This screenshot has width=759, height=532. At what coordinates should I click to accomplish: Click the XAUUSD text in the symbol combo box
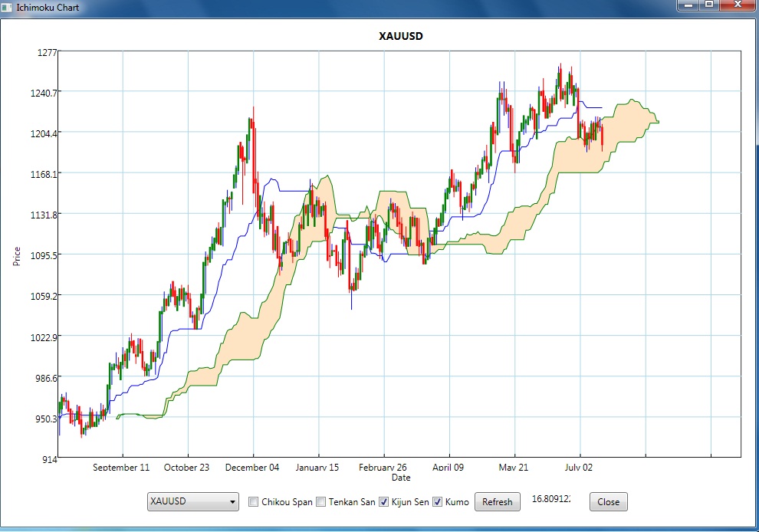169,502
